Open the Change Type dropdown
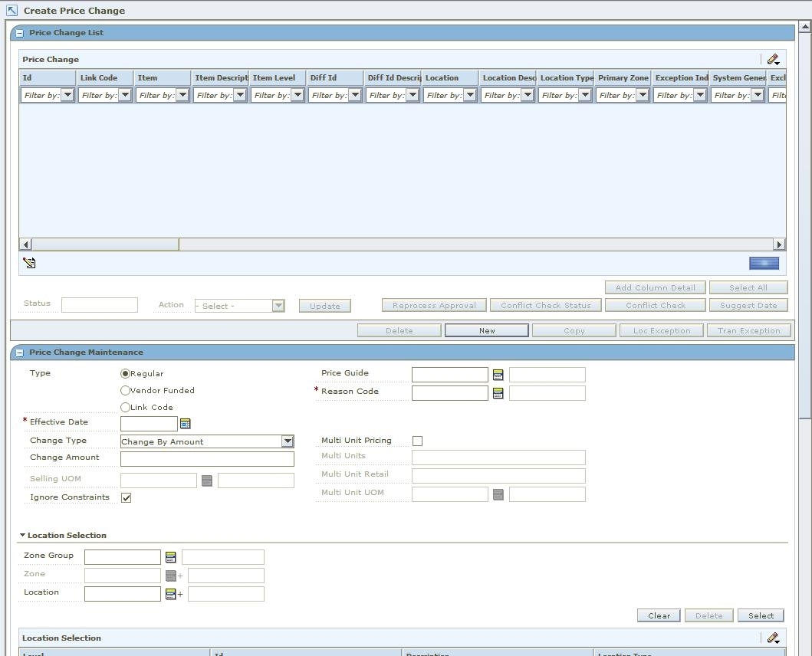The image size is (812, 656). (288, 441)
